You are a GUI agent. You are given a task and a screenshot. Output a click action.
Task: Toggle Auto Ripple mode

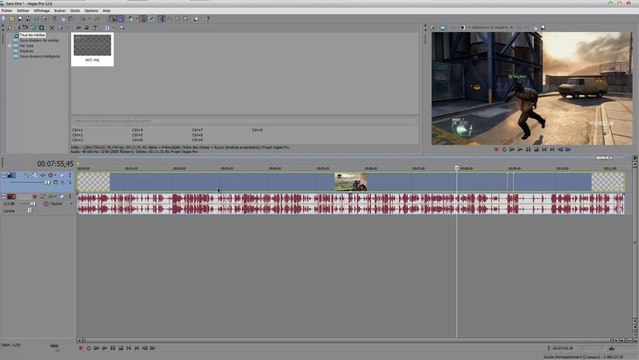(130, 19)
